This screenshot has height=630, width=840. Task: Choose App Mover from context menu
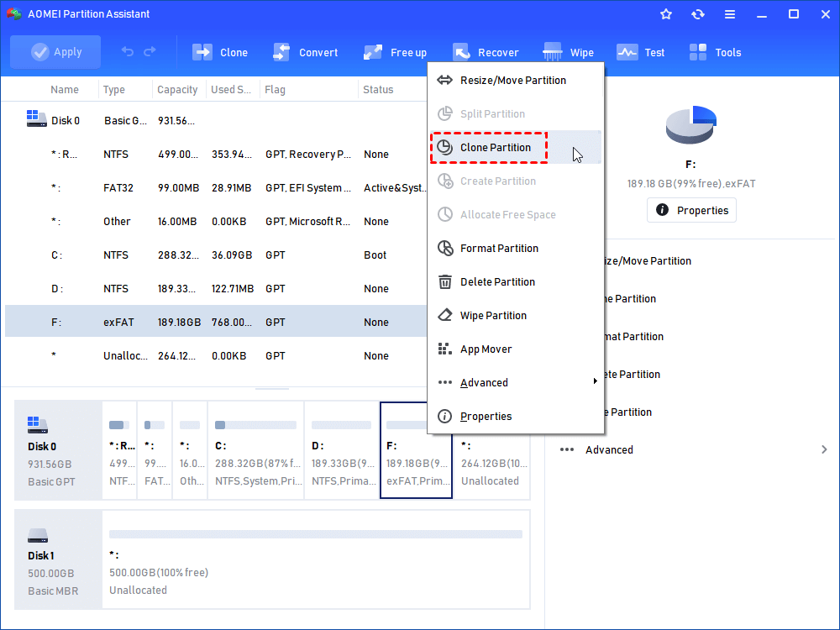516,349
